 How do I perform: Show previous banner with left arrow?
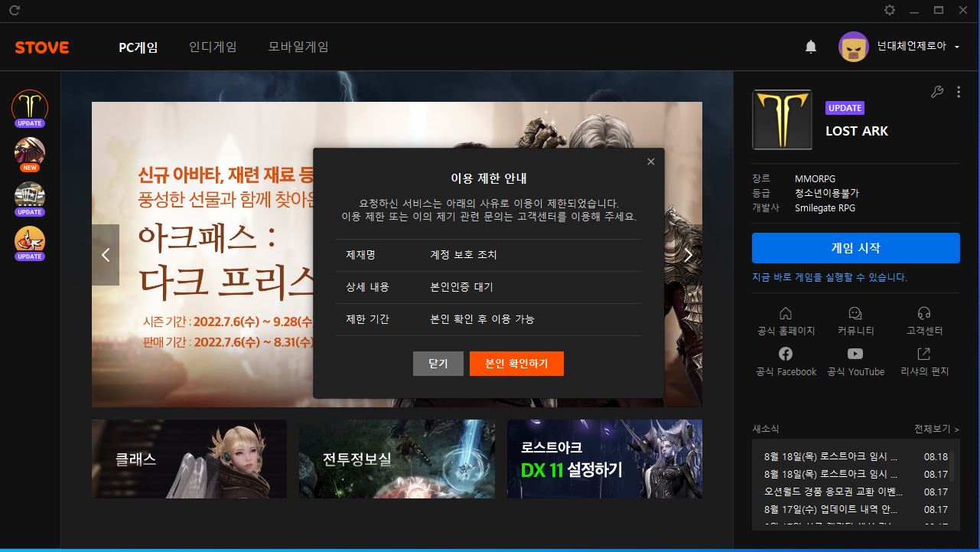click(106, 255)
